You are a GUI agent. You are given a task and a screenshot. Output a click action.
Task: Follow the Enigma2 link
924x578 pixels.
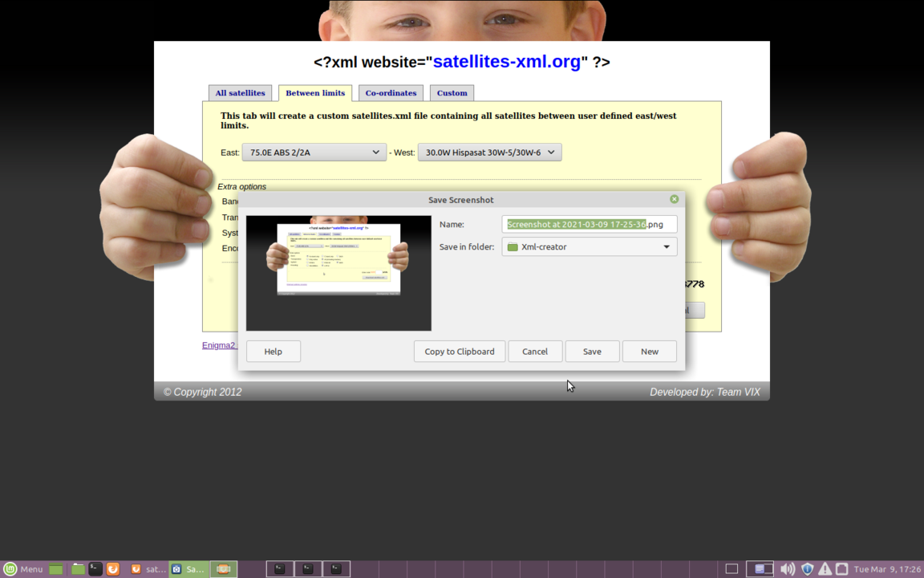tap(219, 345)
